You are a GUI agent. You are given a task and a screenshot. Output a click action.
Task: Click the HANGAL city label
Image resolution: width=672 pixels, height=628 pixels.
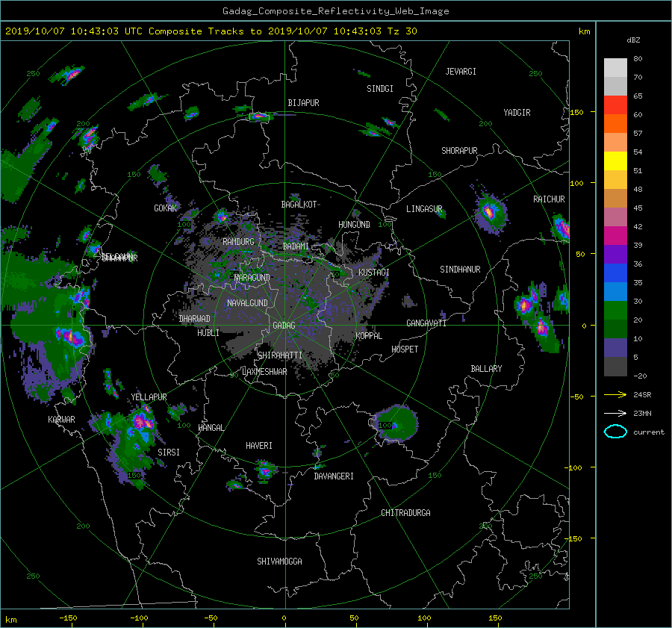211,428
